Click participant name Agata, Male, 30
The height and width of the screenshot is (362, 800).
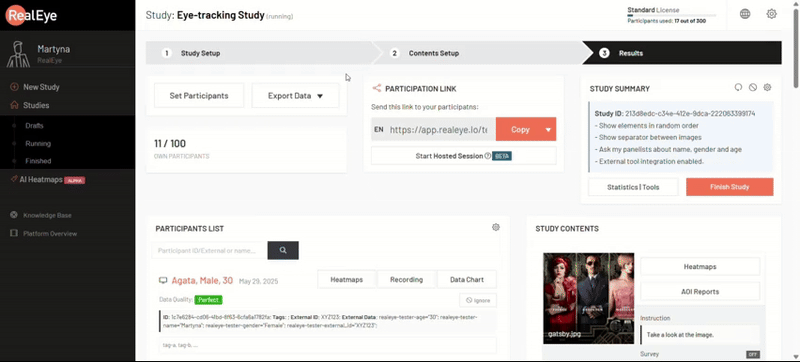tap(202, 280)
